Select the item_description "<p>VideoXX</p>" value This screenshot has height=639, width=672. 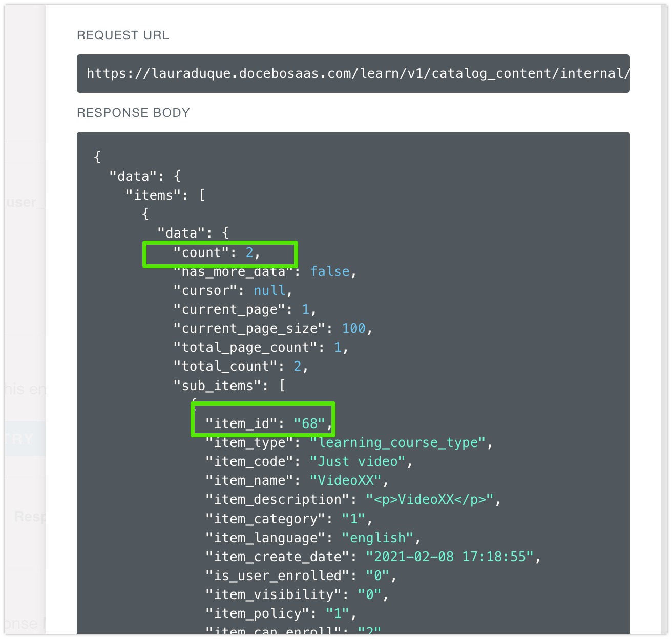429,500
